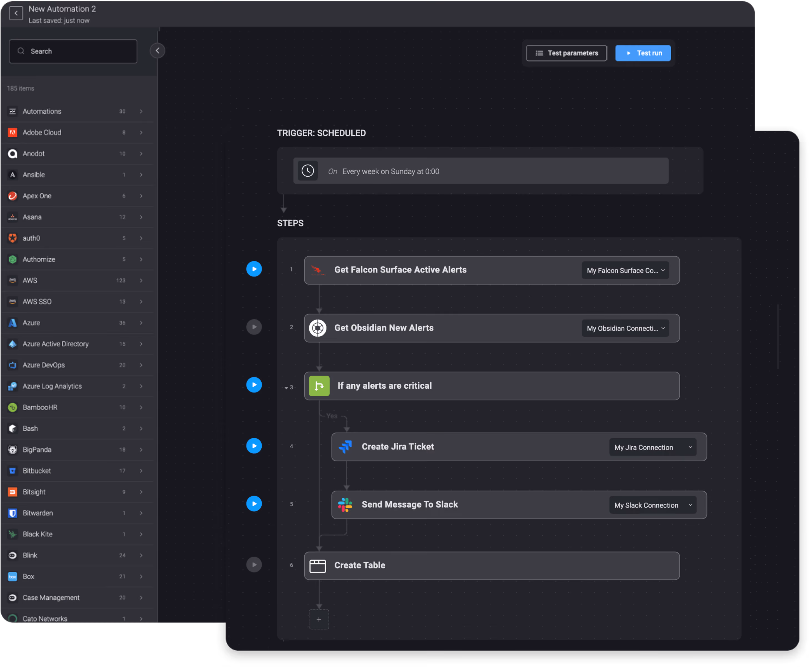
Task: Click the Obsidian logo on step 2
Action: point(318,328)
